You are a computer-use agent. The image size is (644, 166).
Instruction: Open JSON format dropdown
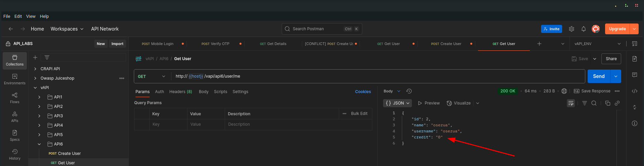click(x=397, y=103)
